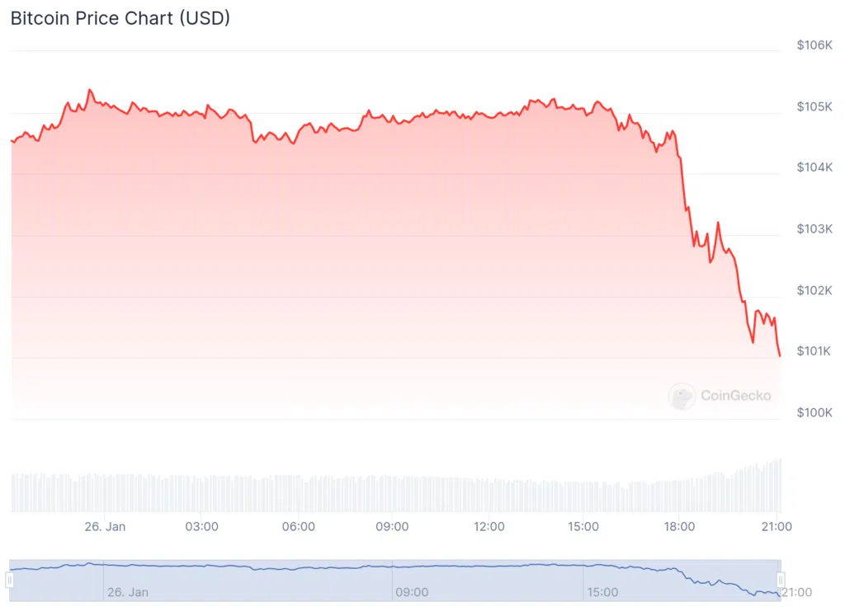Screen dimensions: 845x616
Task: Click the $106K y-axis label
Action: point(814,45)
